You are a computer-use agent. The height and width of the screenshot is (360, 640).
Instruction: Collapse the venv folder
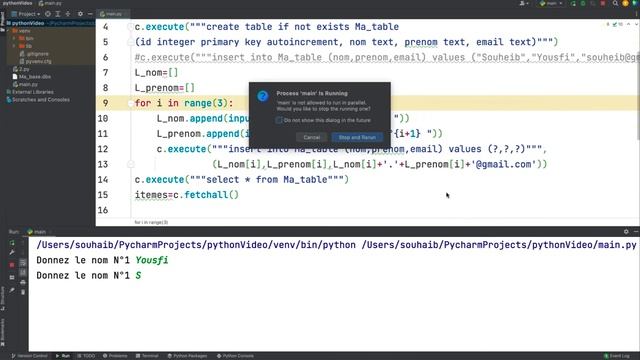click(x=8, y=31)
